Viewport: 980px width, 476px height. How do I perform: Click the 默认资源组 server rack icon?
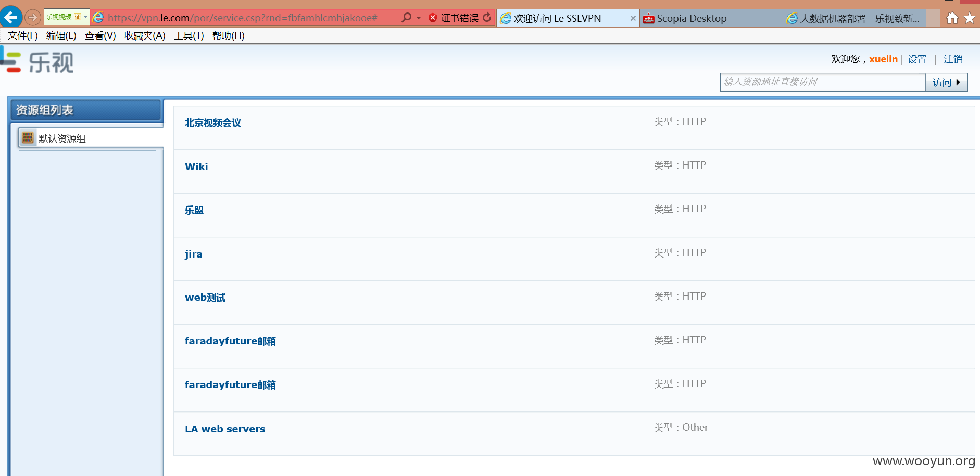click(x=28, y=137)
